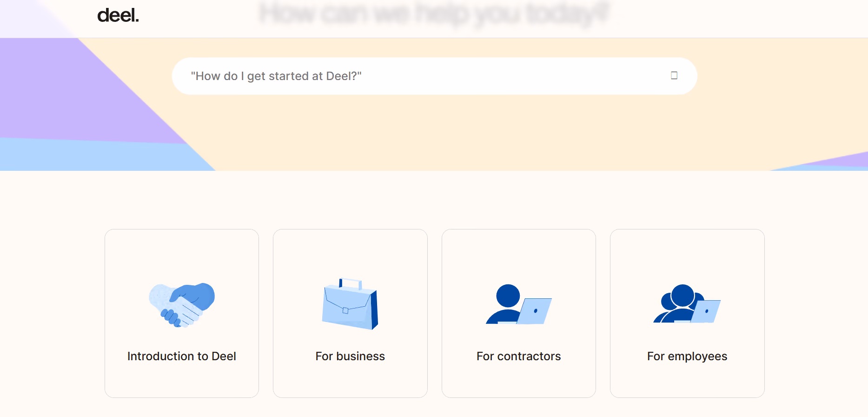This screenshot has width=868, height=417.
Task: Click the blue briefcase icon
Action: pos(350,304)
